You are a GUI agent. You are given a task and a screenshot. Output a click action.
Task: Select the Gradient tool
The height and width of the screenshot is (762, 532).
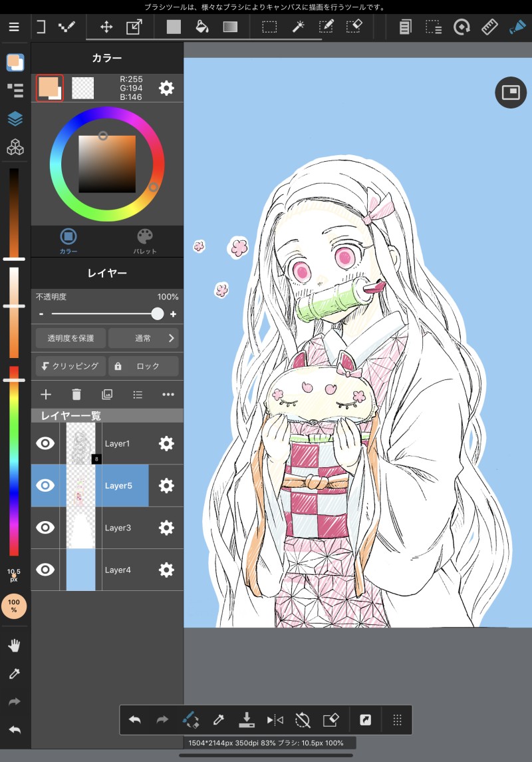coord(230,27)
